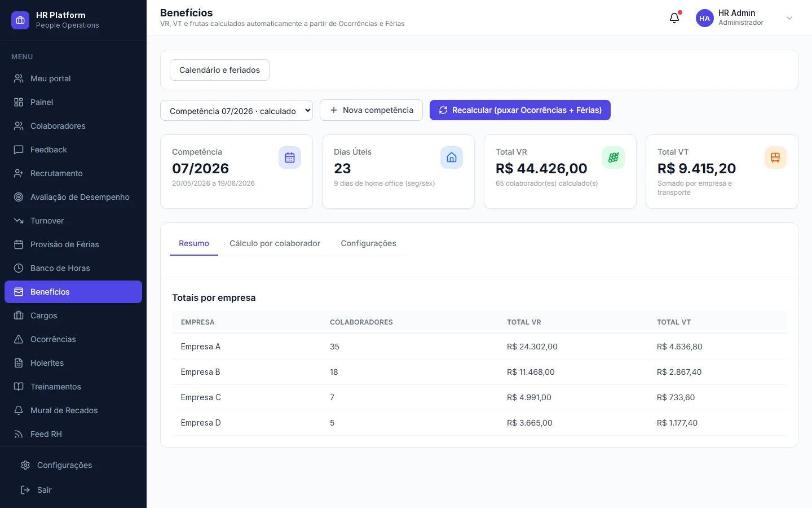Click the Treinamentos book icon
812x508 pixels.
pyautogui.click(x=19, y=387)
